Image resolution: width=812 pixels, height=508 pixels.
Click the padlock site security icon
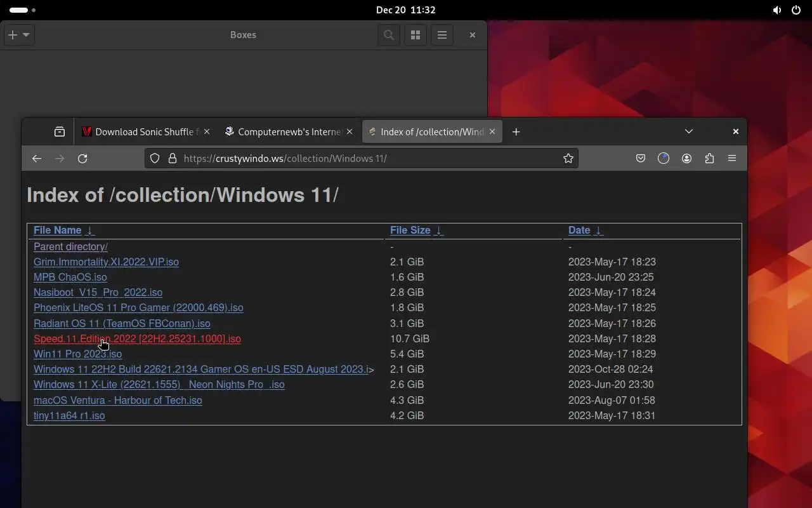point(172,158)
